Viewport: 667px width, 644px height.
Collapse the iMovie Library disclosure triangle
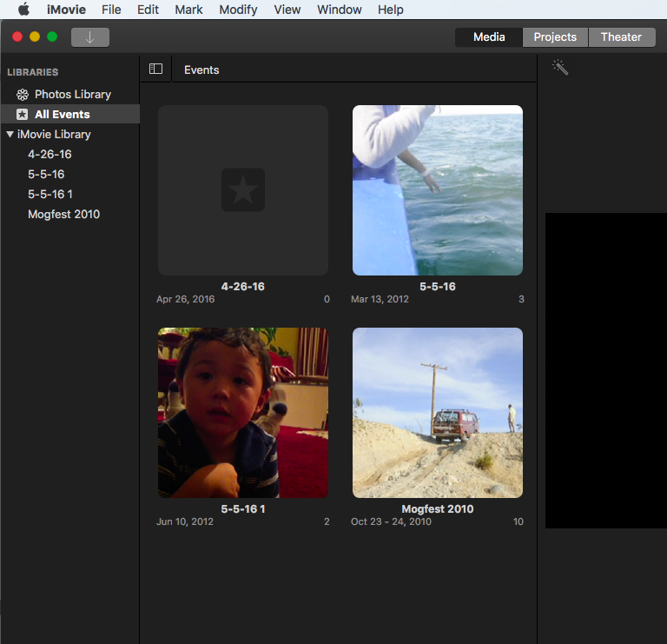(x=10, y=134)
